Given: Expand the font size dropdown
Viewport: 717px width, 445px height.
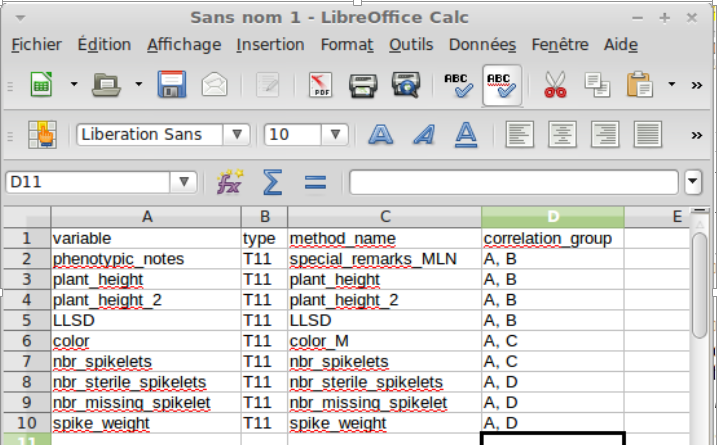Looking at the screenshot, I should tap(335, 134).
